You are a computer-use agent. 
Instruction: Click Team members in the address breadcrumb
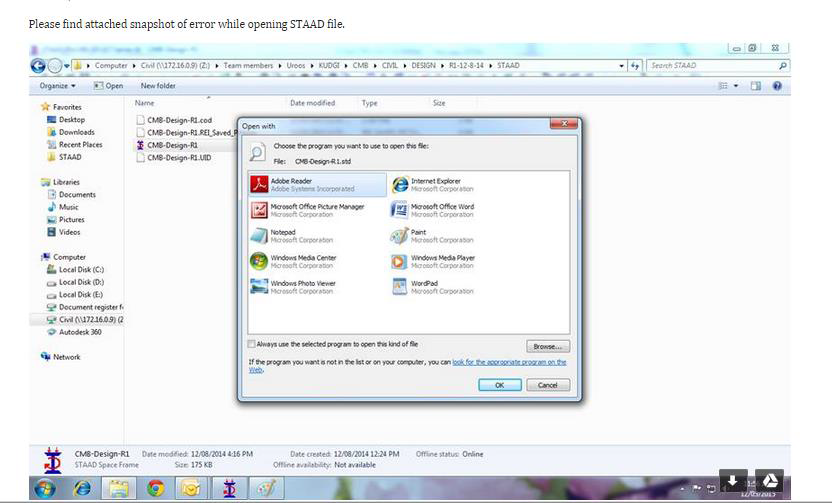(248, 66)
